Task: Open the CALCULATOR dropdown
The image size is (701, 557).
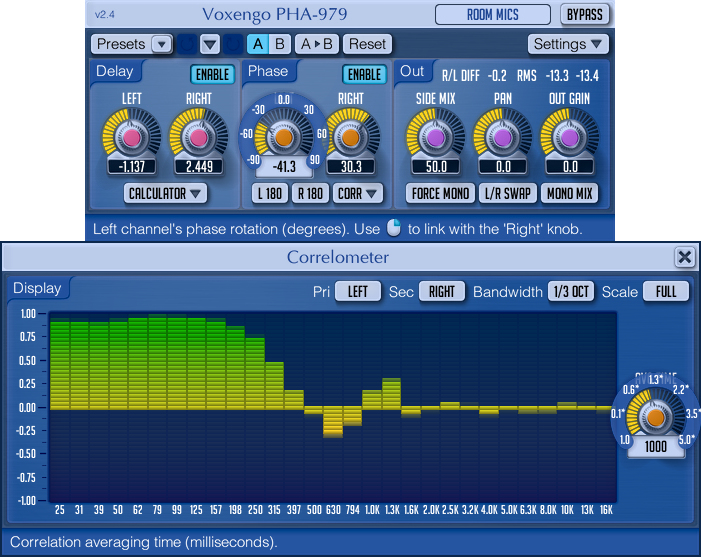Action: pos(165,194)
